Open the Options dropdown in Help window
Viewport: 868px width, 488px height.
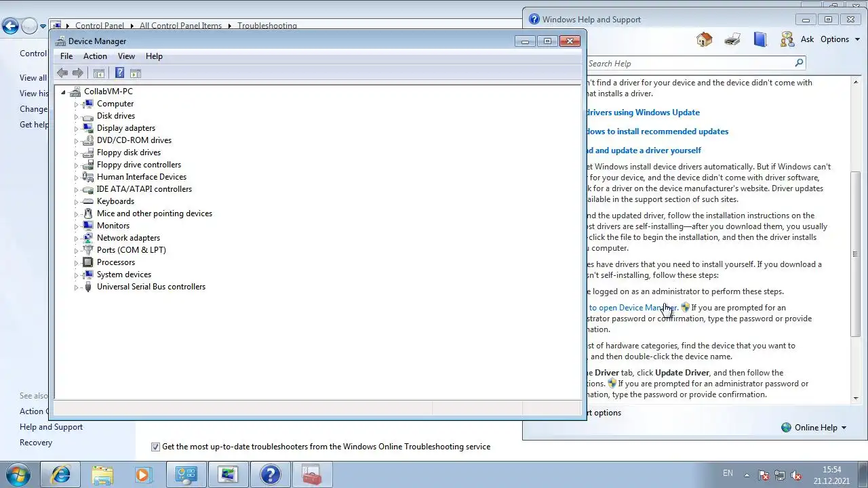840,39
